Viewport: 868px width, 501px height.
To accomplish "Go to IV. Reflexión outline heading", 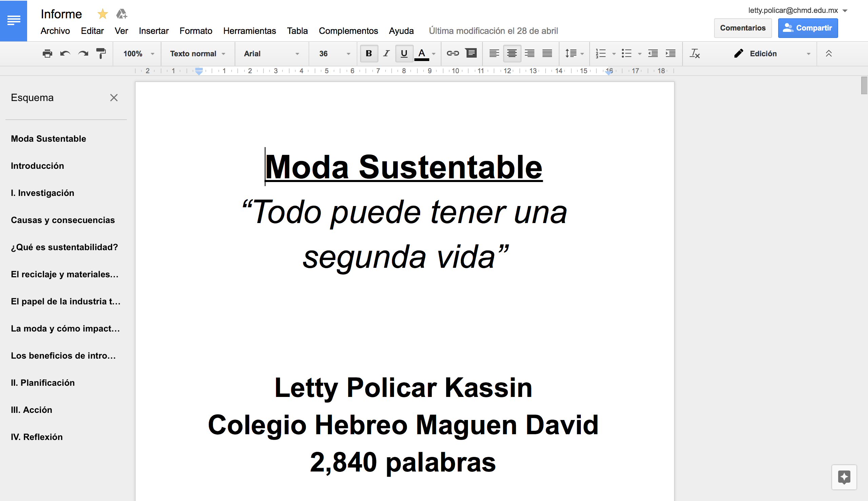I will 37,437.
